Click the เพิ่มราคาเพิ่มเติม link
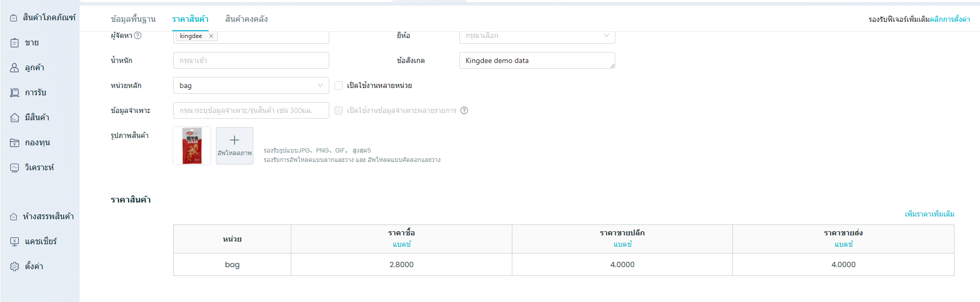This screenshot has width=980, height=302. (x=929, y=214)
